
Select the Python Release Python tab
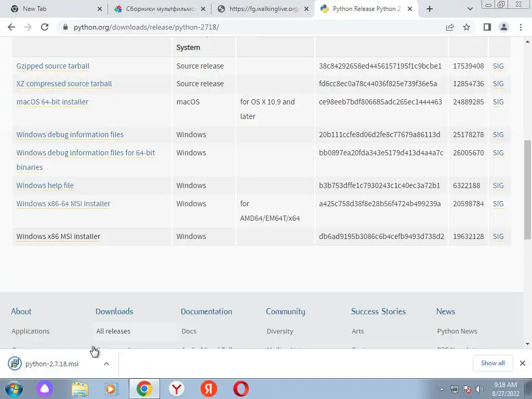pyautogui.click(x=366, y=9)
